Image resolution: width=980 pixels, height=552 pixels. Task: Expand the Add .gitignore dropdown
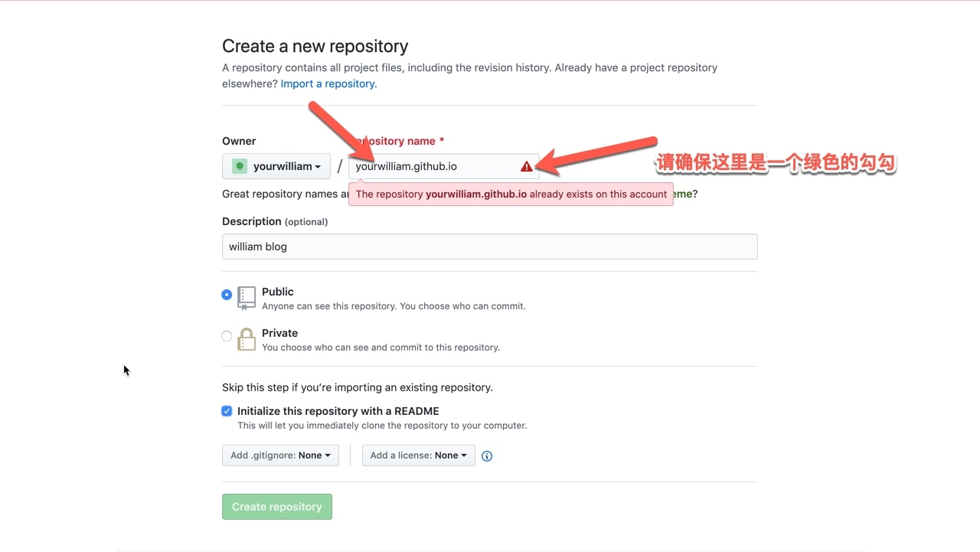pos(280,456)
